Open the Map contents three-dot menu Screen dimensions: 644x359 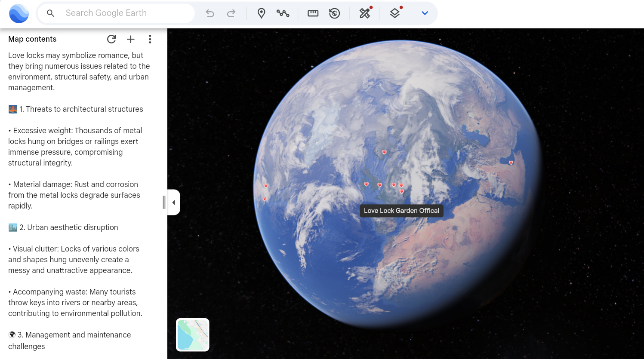tap(150, 39)
